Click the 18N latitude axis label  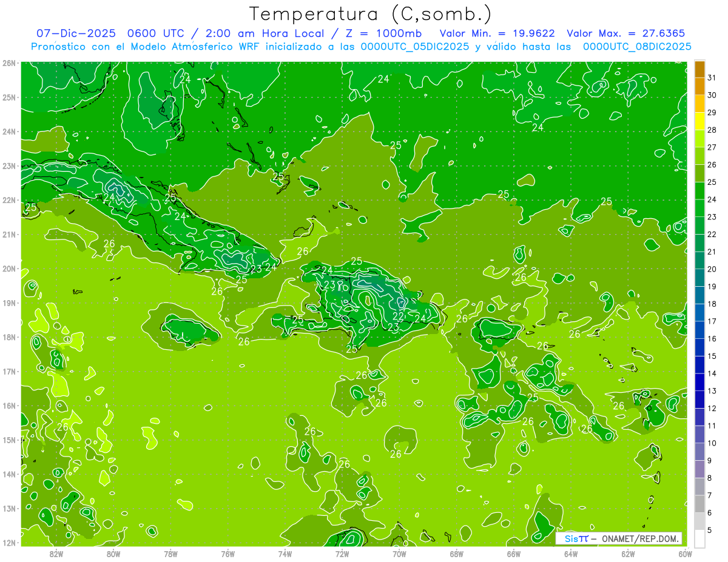pos(9,337)
